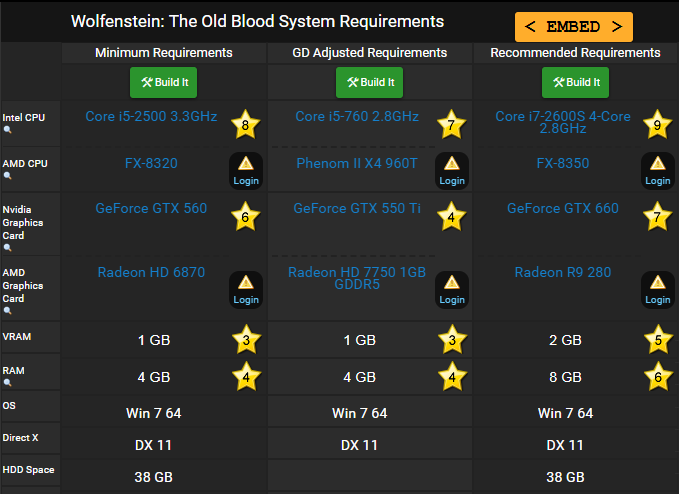This screenshot has height=494, width=679.
Task: Select the GD Adjusted Requirements column header
Action: [369, 53]
